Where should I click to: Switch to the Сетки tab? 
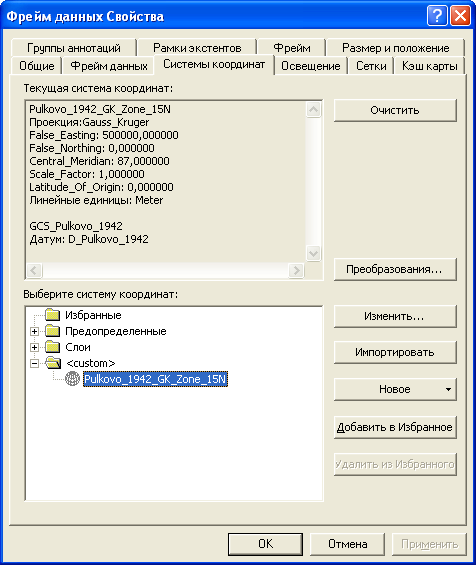tap(371, 66)
